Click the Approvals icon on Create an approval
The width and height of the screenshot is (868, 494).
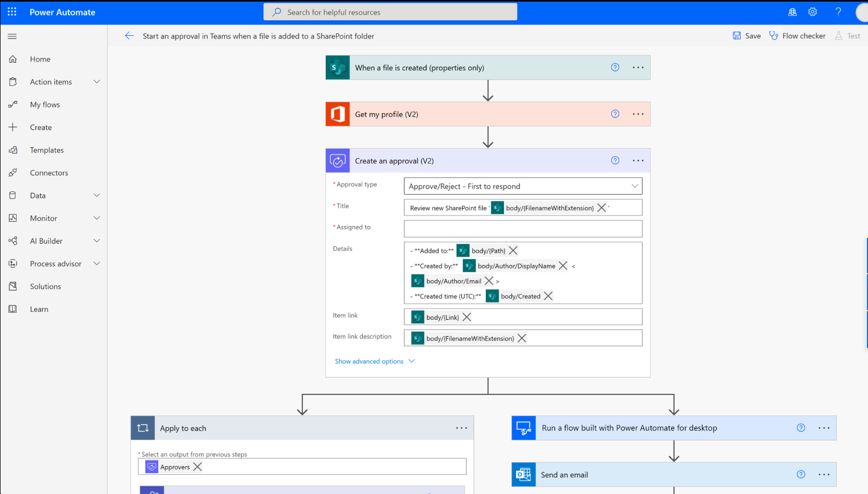338,161
